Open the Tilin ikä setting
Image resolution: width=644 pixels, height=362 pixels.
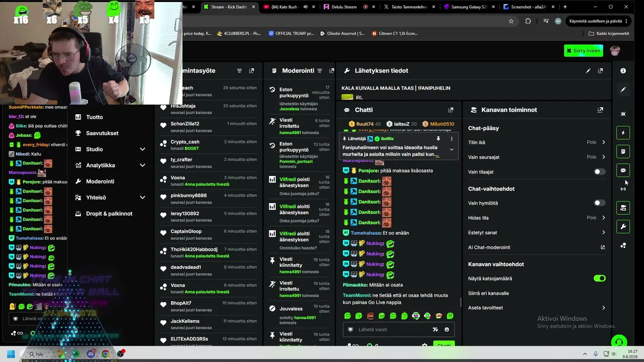(x=537, y=142)
